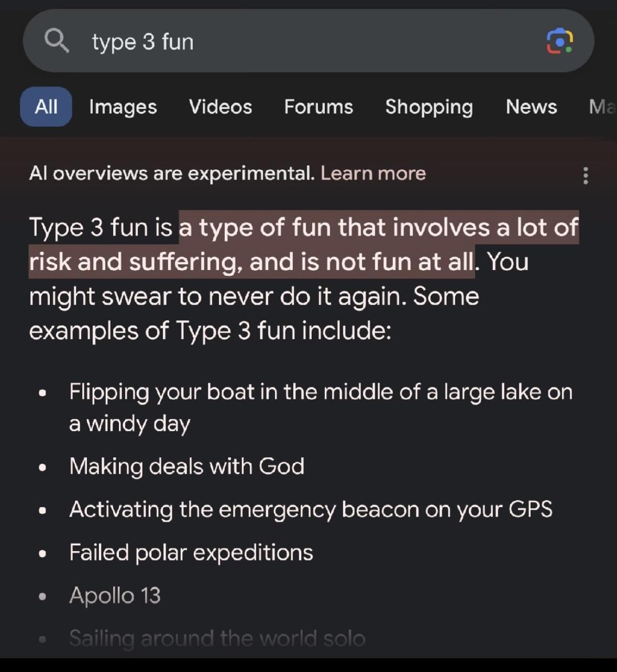This screenshot has height=672, width=617.
Task: Select the partially visible Maps tab
Action: pyautogui.click(x=602, y=107)
